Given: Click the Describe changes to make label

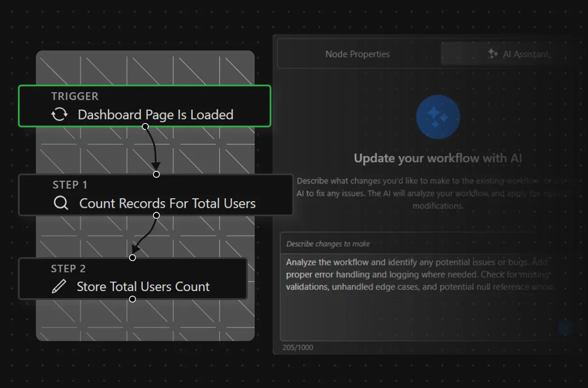Looking at the screenshot, I should pos(328,244).
